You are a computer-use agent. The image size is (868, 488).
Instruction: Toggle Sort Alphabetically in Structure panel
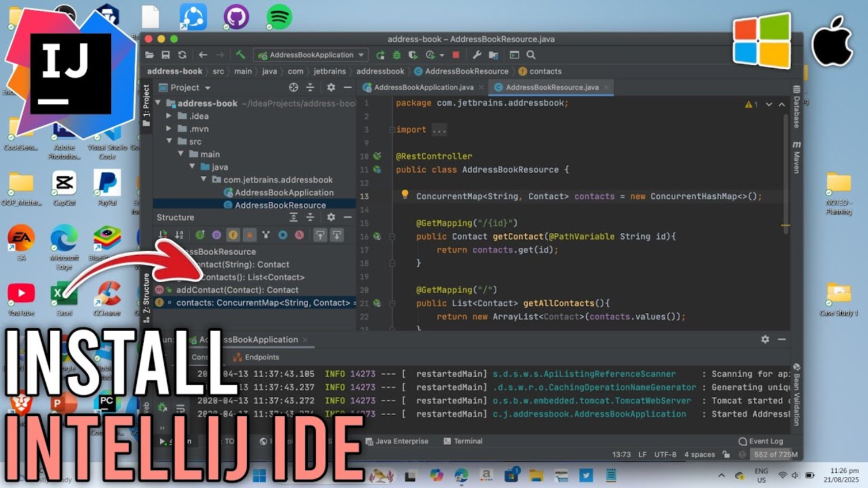pos(179,235)
